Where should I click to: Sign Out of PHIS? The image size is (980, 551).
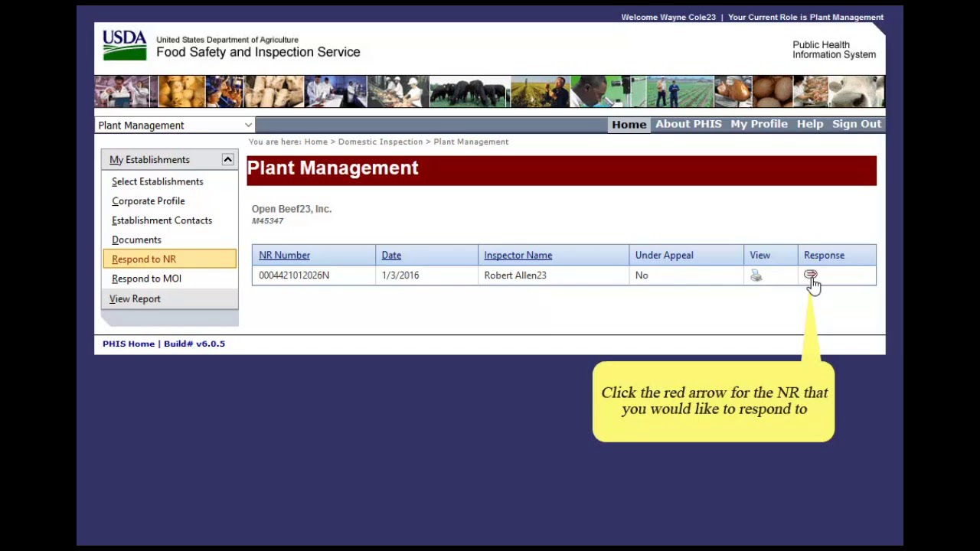click(x=857, y=124)
